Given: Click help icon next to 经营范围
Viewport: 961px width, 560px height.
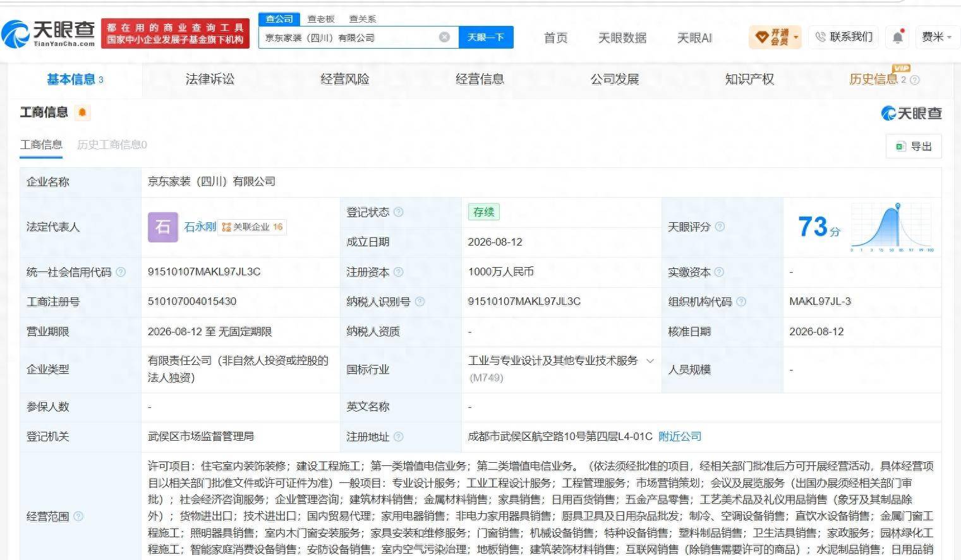Looking at the screenshot, I should coord(78,516).
